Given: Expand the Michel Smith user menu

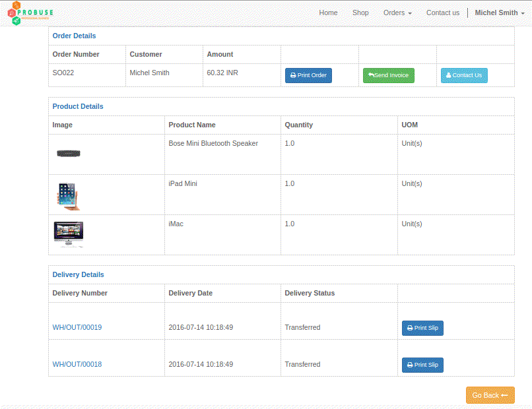Looking at the screenshot, I should (500, 13).
